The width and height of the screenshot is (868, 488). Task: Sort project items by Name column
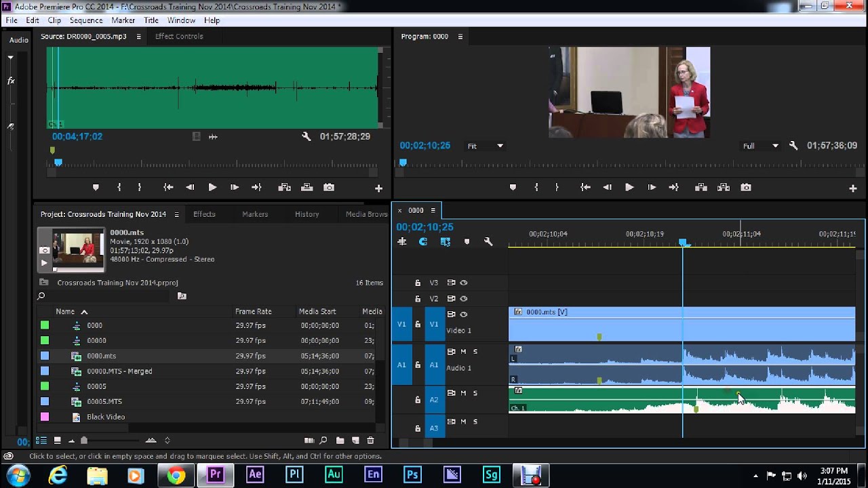(65, 312)
